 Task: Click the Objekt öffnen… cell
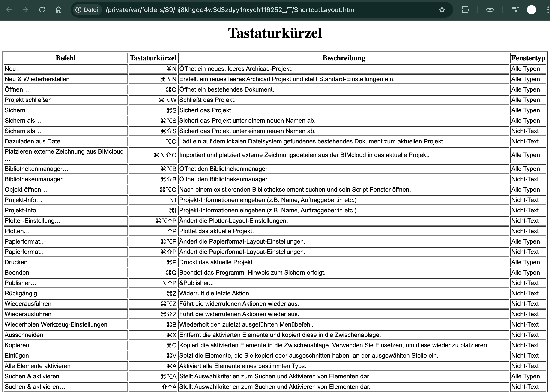(x=66, y=190)
